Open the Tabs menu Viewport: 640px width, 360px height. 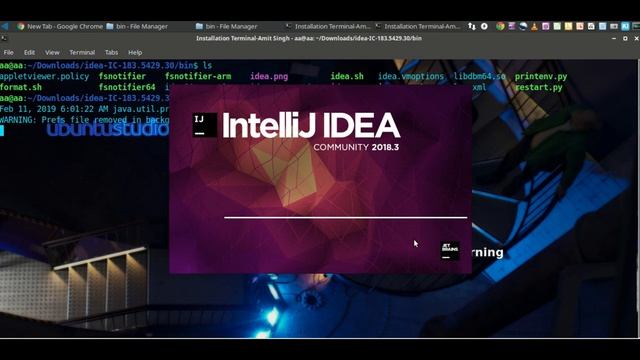coord(111,53)
